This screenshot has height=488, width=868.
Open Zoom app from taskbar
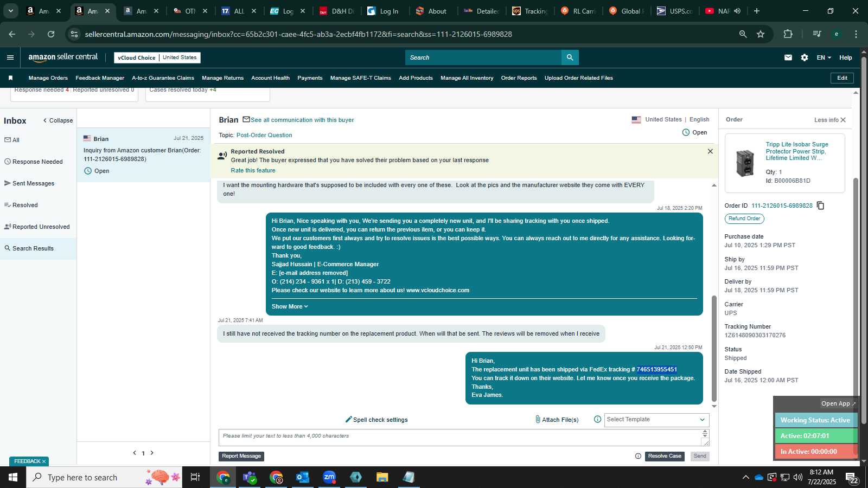click(329, 477)
